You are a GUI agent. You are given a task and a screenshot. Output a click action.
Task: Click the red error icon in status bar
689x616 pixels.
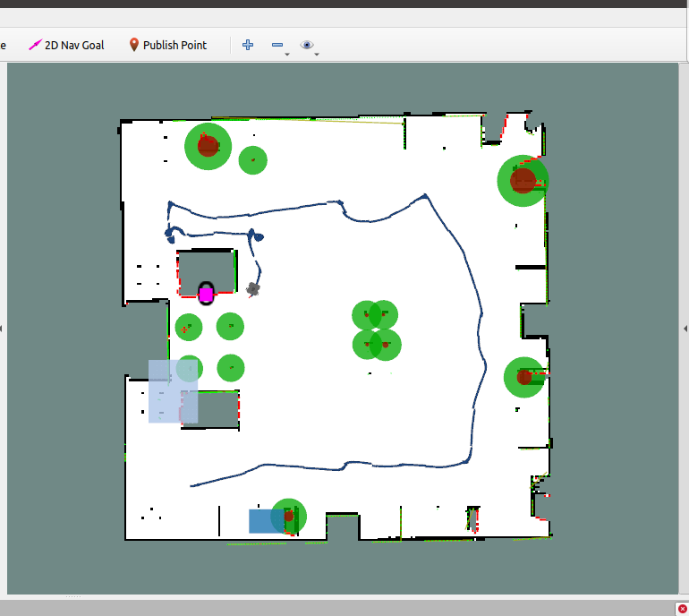pos(683,609)
